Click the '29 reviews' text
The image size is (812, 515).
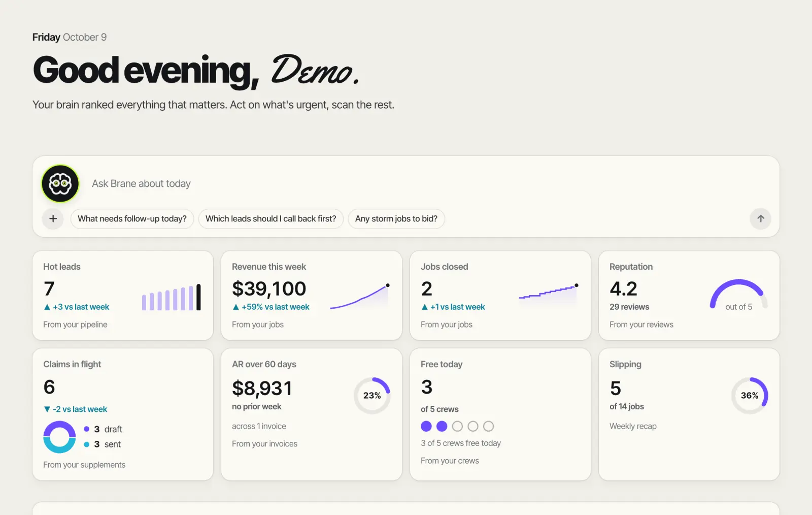coord(629,307)
